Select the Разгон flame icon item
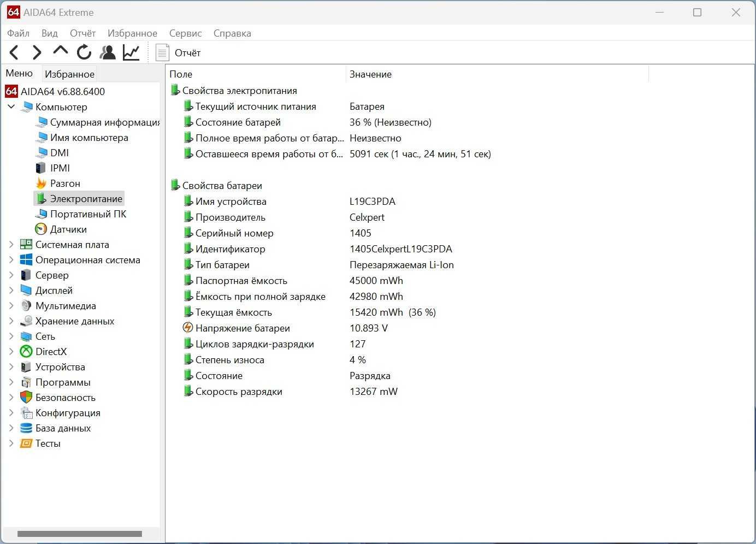This screenshot has width=756, height=544. coord(41,183)
